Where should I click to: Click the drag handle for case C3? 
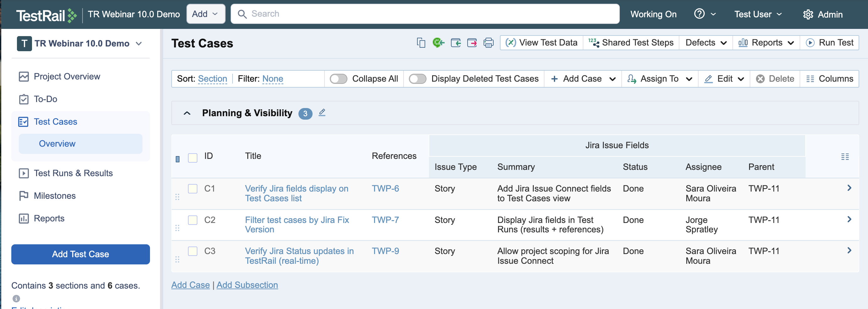(177, 259)
